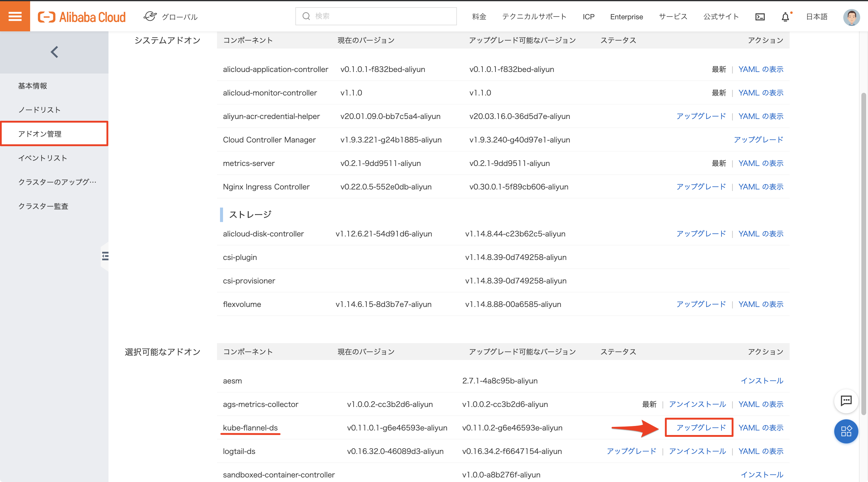Show YAML for metrics-server
This screenshot has height=482, width=868.
point(761,163)
